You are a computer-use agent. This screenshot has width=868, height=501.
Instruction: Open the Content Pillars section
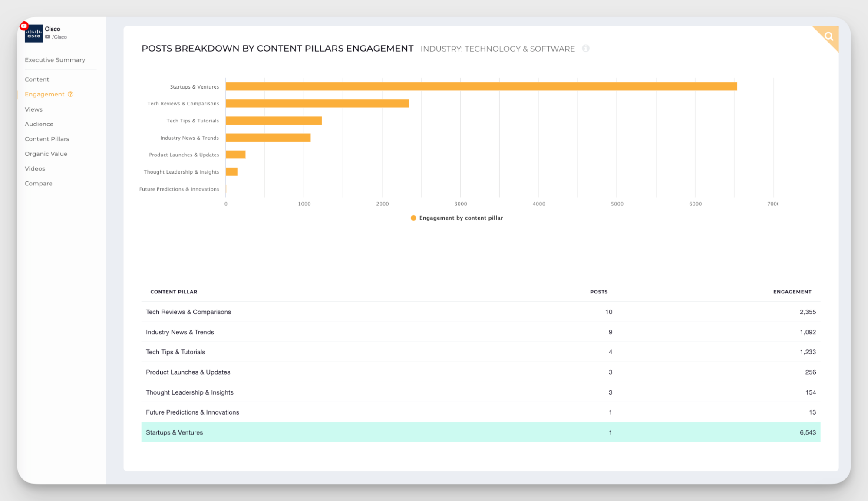(47, 138)
